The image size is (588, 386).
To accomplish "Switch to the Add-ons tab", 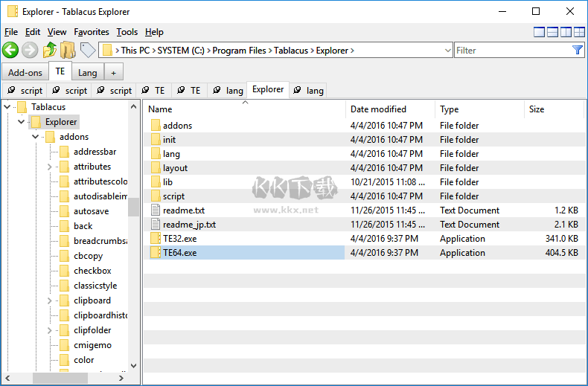I will (x=25, y=72).
